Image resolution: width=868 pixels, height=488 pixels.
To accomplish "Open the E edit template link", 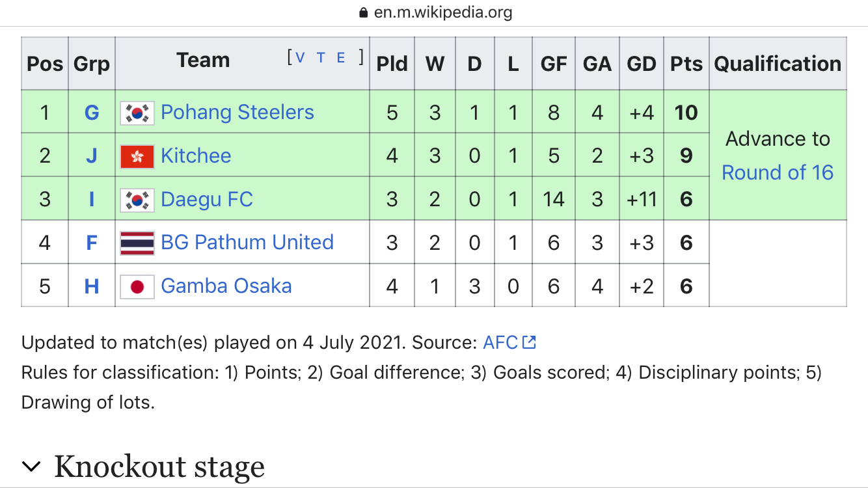I will [341, 57].
